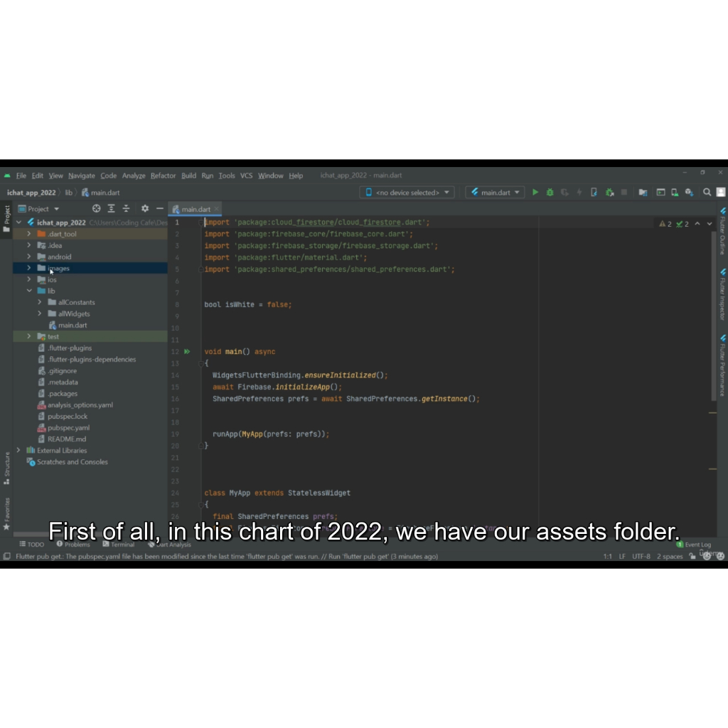Open the Refactor menu
Screen dimensions: 728x728
[163, 176]
